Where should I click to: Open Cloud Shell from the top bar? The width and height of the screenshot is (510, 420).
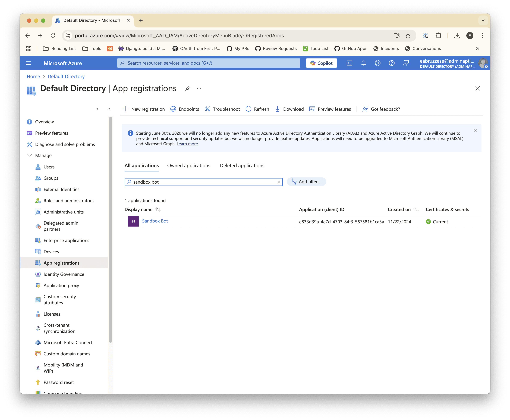coord(349,63)
